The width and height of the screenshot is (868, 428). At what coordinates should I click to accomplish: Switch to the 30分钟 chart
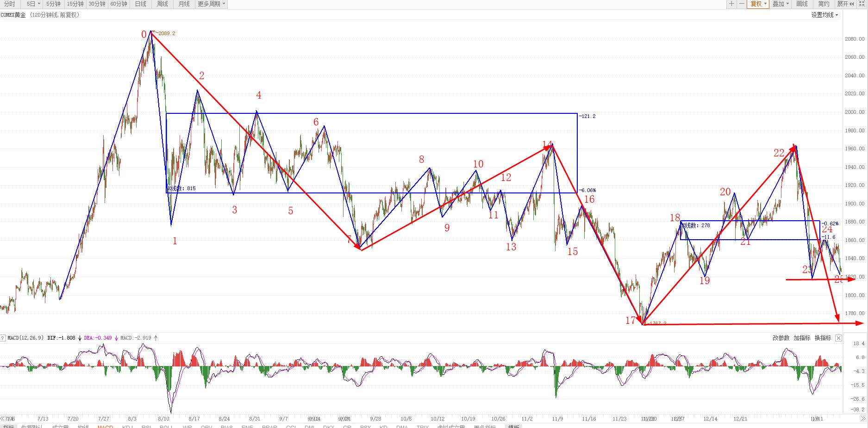coord(97,4)
